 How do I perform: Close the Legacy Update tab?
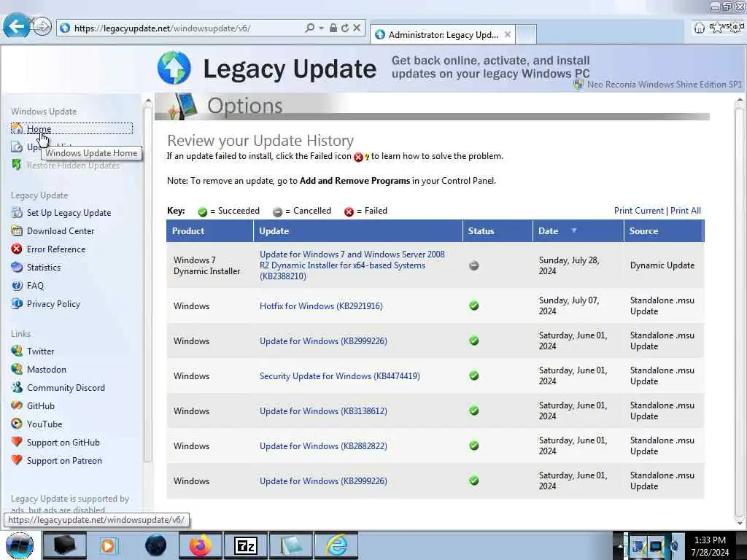[x=508, y=34]
